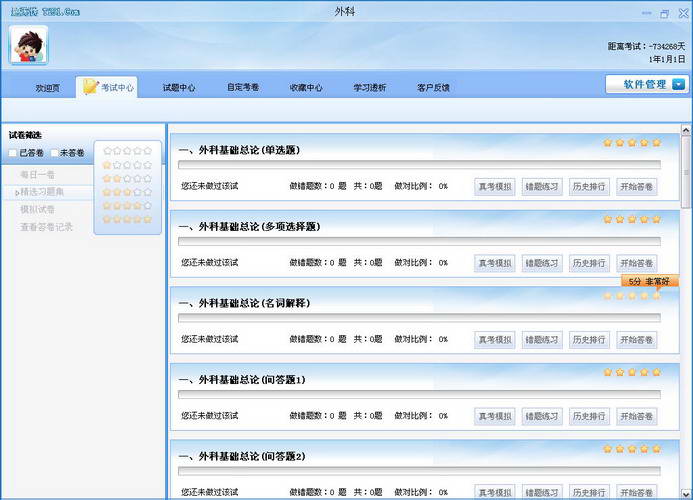Filter by three-star rating row
693x500 pixels.
[127, 192]
